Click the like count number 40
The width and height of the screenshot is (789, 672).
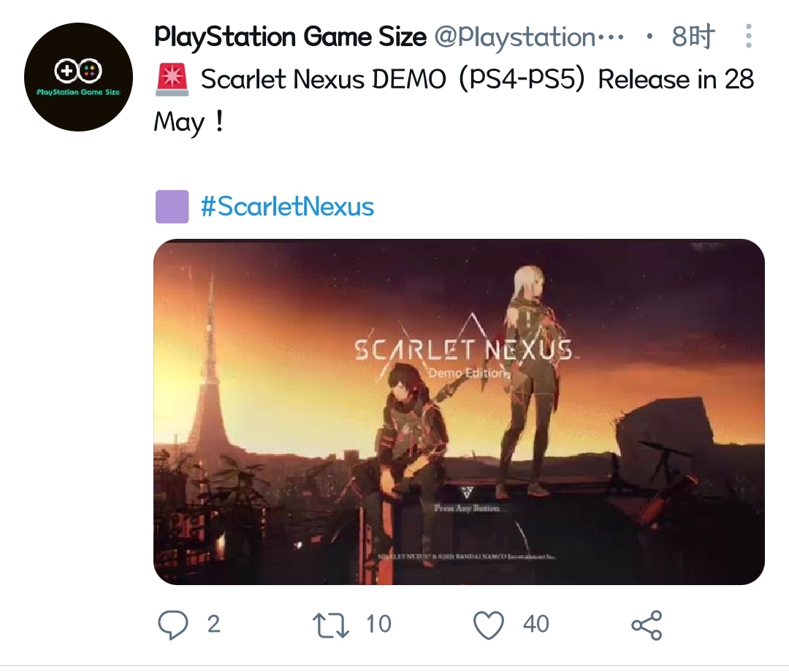tap(536, 625)
